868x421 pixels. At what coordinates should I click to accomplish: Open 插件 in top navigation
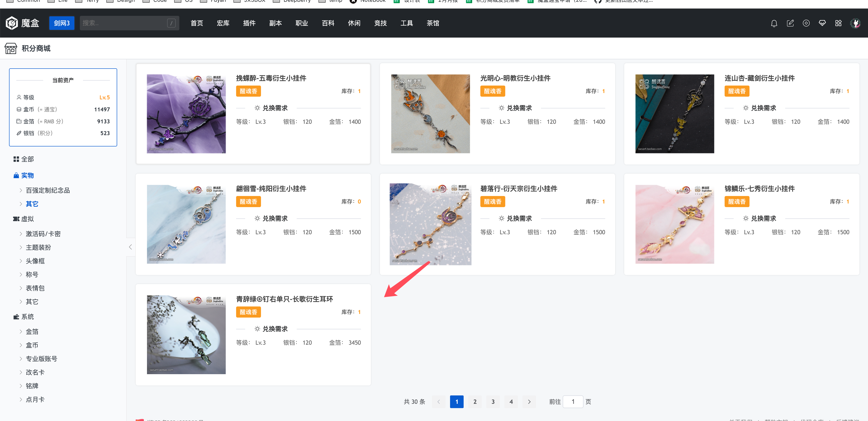[x=249, y=23]
